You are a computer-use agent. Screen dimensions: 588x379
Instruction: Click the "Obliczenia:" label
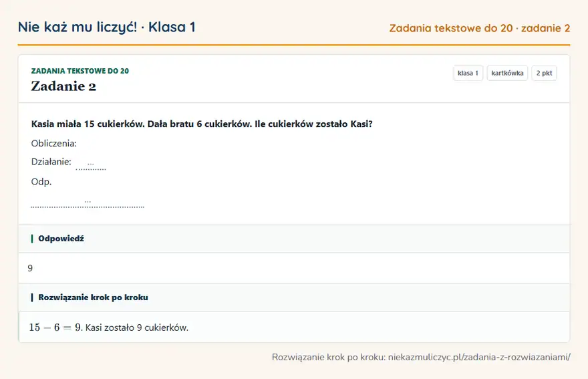pyautogui.click(x=53, y=143)
